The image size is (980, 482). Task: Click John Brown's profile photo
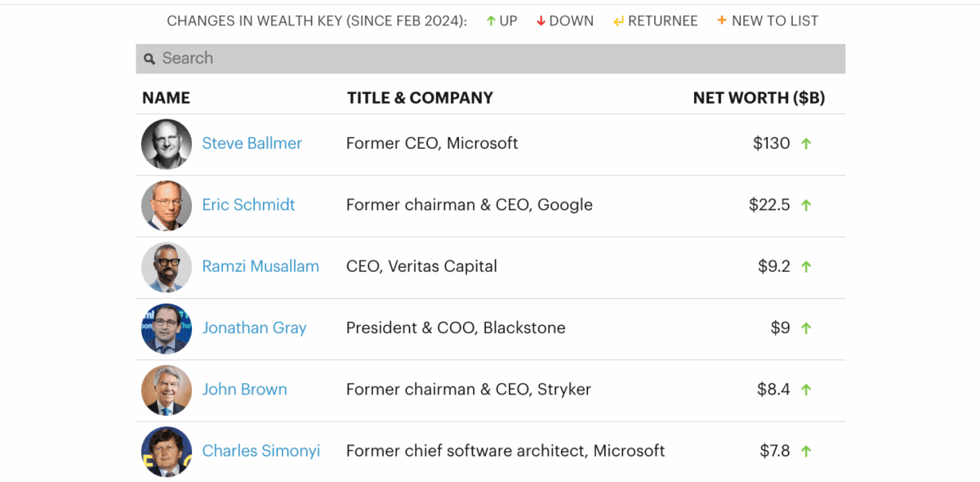(x=167, y=390)
